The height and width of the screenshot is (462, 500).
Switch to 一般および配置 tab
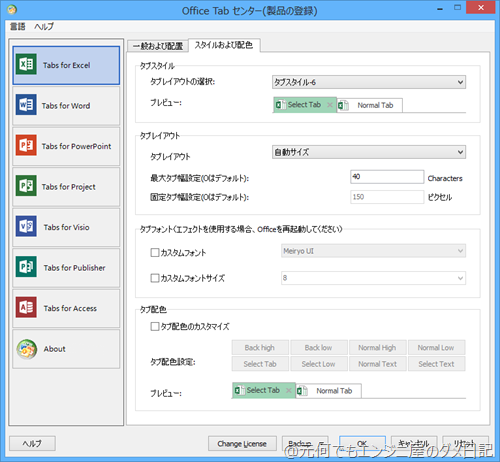158,46
